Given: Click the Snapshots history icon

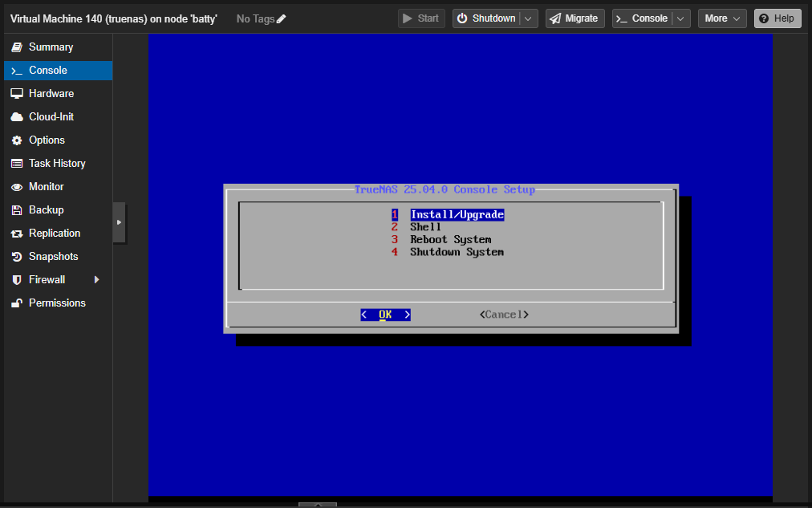Looking at the screenshot, I should point(16,257).
